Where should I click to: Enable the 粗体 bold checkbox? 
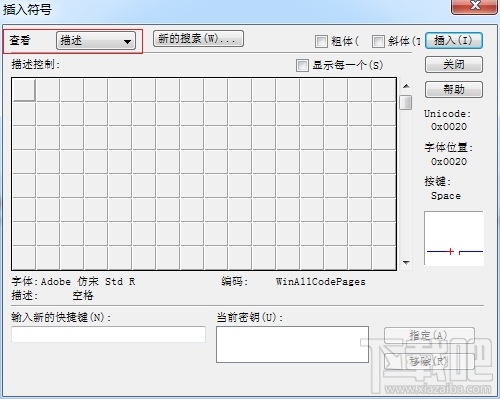321,42
